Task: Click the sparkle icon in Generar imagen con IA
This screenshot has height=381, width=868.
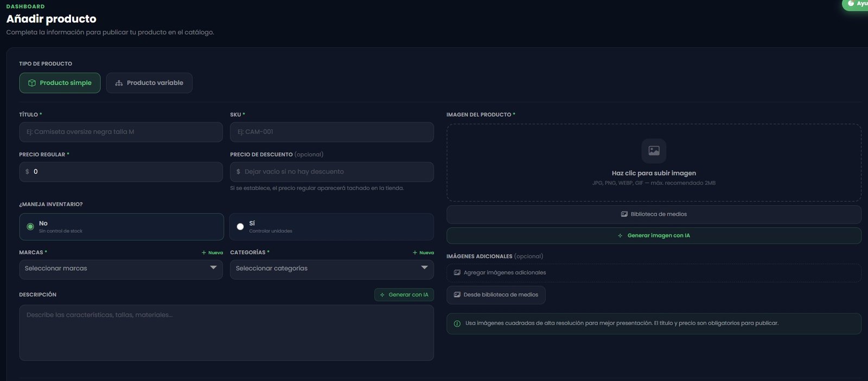Action: (620, 236)
